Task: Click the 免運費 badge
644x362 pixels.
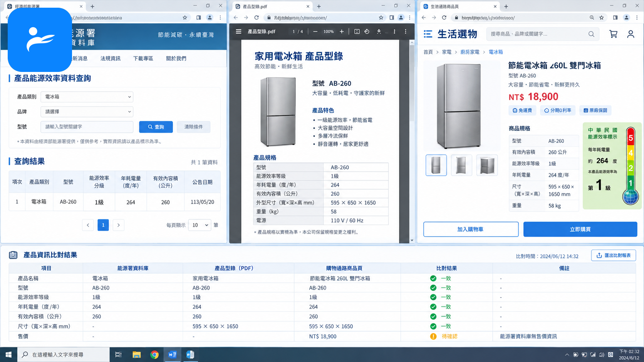Action: [522, 110]
